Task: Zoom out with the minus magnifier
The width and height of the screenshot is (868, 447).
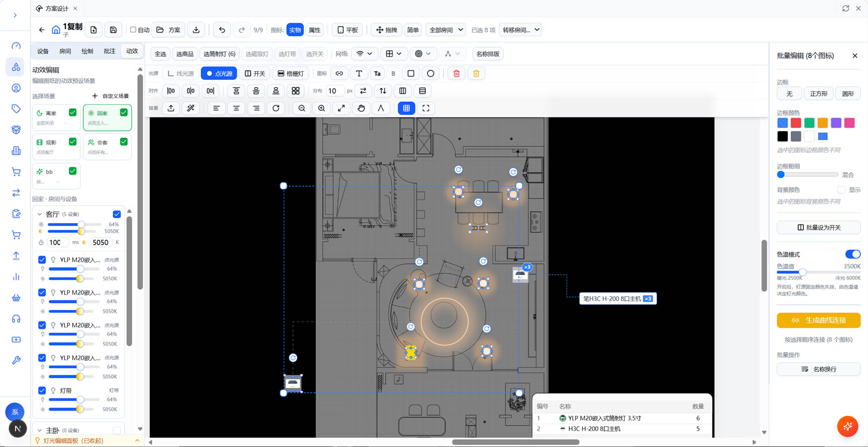Action: click(x=301, y=108)
